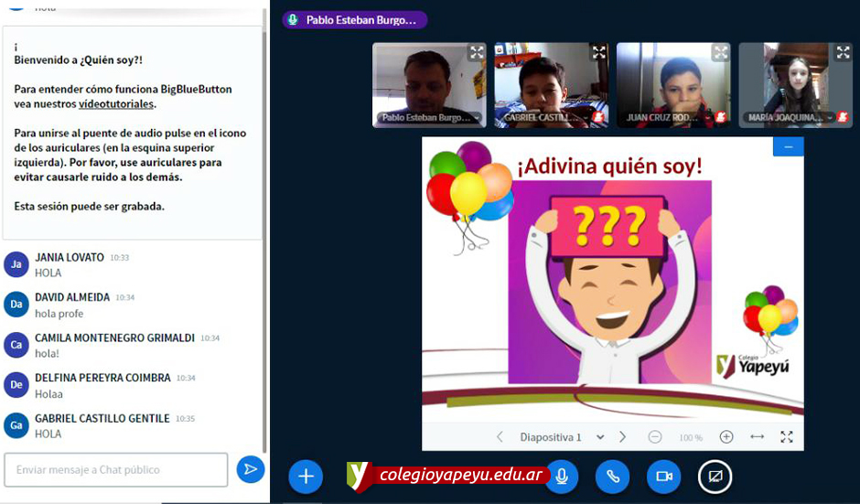Go to the previous slide arrow
This screenshot has height=504, width=860.
coord(500,437)
